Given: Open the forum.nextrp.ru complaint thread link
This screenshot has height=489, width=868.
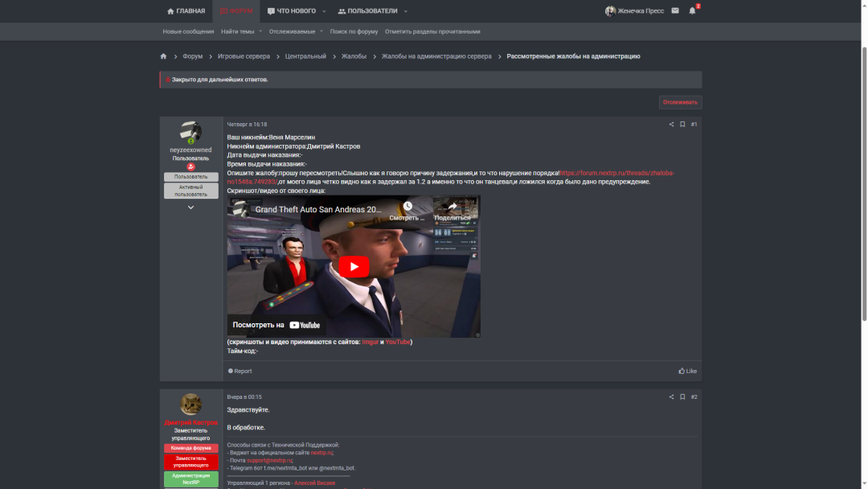Looking at the screenshot, I should click(451, 177).
